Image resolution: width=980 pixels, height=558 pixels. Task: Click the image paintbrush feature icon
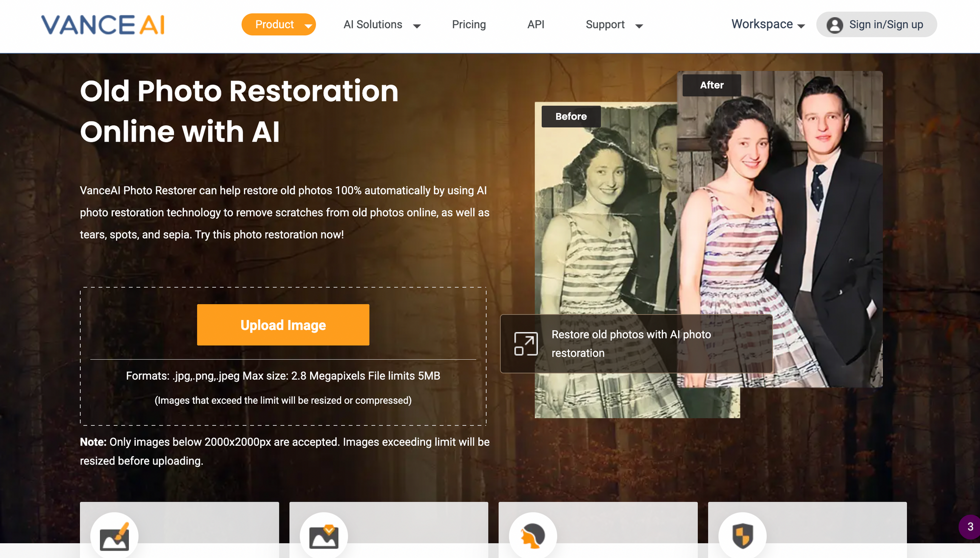[x=114, y=536]
